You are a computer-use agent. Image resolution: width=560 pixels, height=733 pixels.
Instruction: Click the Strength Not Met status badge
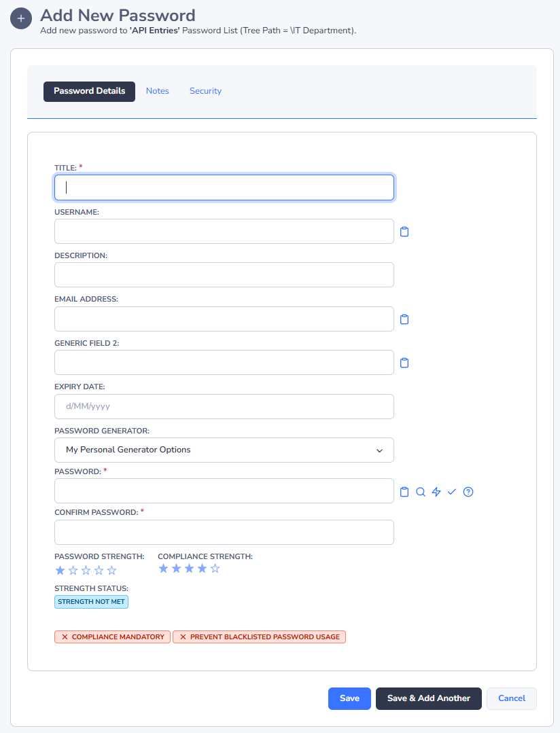pyautogui.click(x=91, y=601)
